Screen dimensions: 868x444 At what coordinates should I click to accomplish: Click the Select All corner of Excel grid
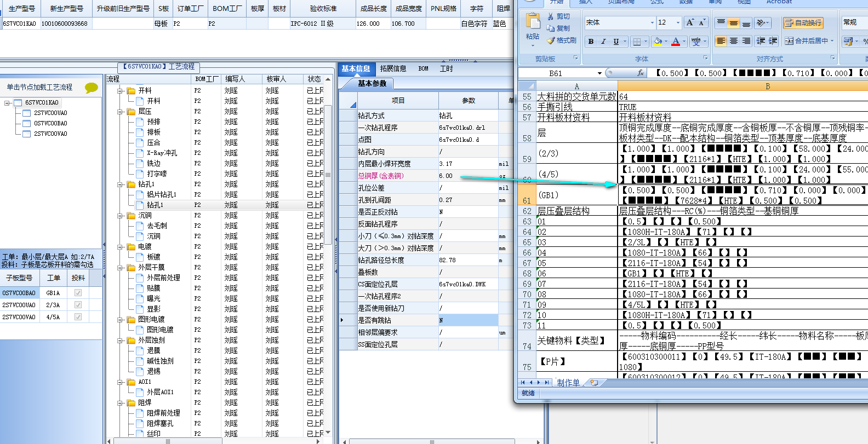(x=527, y=86)
